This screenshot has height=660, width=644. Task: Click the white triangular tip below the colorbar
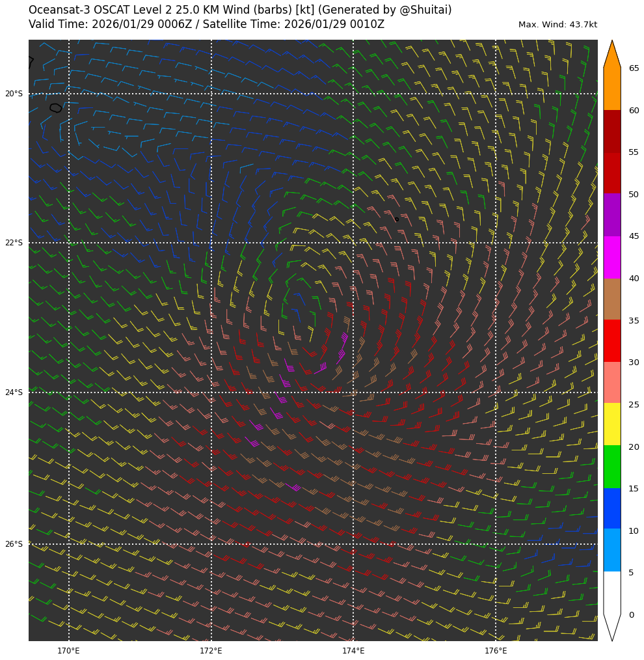(x=611, y=625)
